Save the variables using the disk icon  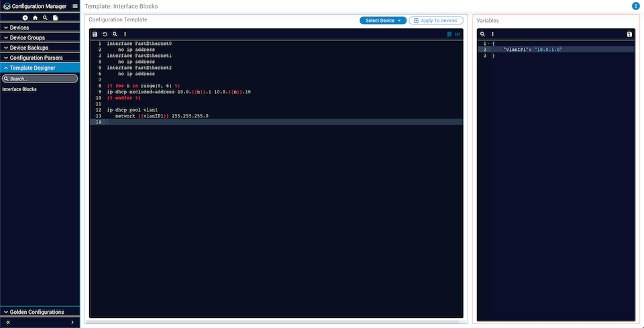pos(629,34)
